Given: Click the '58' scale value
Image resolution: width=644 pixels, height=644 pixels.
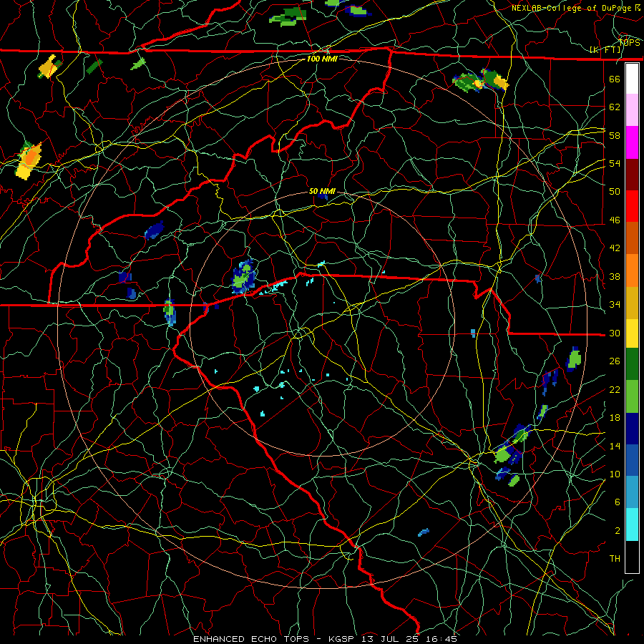Looking at the screenshot, I should (615, 135).
